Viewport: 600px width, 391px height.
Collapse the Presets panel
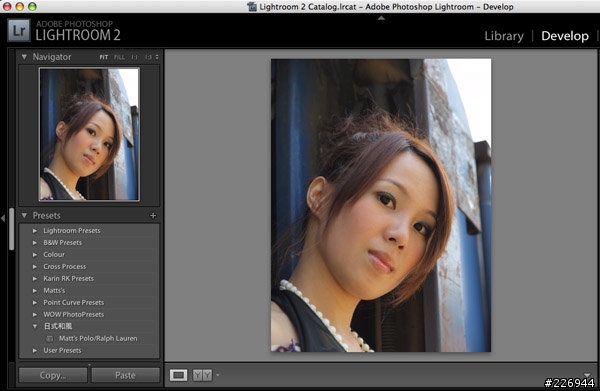[24, 216]
